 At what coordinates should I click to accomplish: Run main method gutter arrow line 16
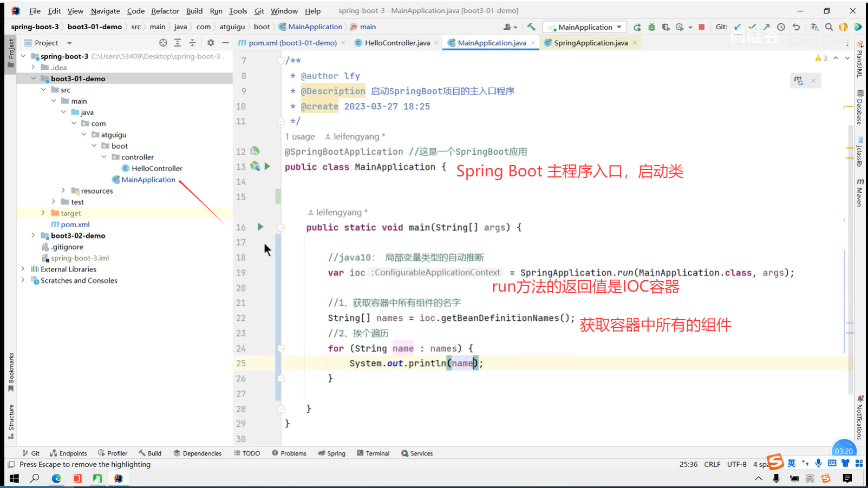click(260, 227)
